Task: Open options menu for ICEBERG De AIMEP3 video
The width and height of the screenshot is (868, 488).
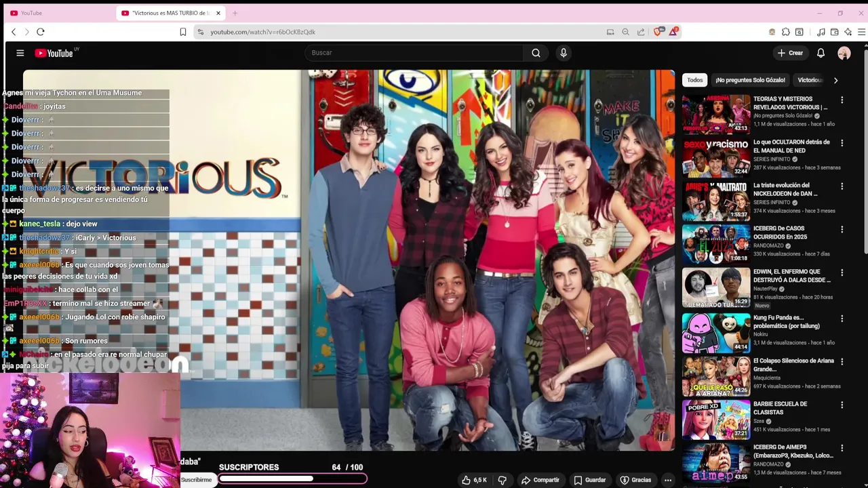Action: click(x=842, y=448)
